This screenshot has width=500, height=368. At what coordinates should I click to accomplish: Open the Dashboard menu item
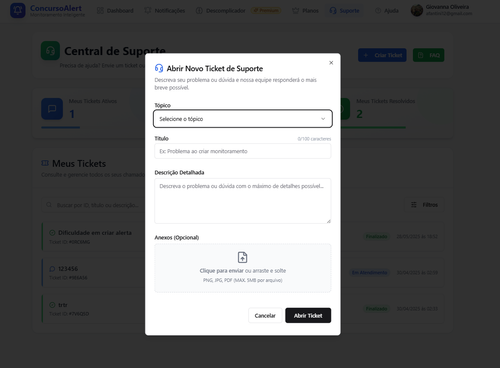click(x=115, y=11)
